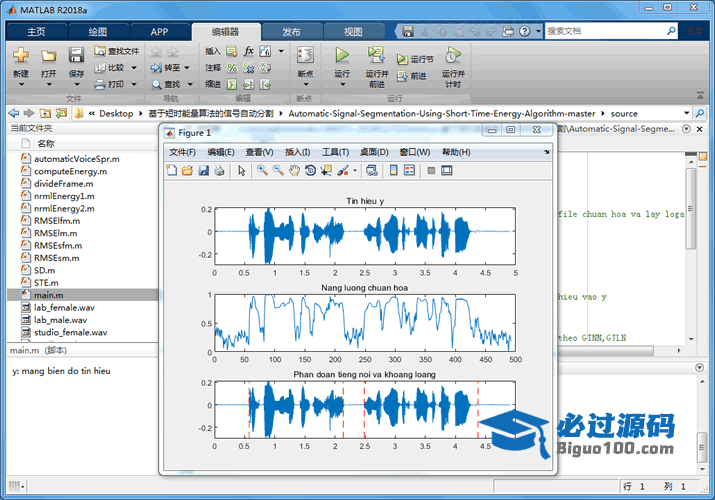Insert a colorbar using the toolbar icon
Viewport: 715px width, 500px height.
pos(394,171)
